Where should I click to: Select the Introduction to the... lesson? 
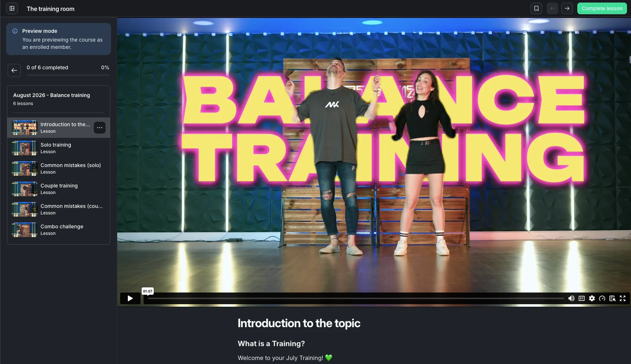pyautogui.click(x=58, y=128)
